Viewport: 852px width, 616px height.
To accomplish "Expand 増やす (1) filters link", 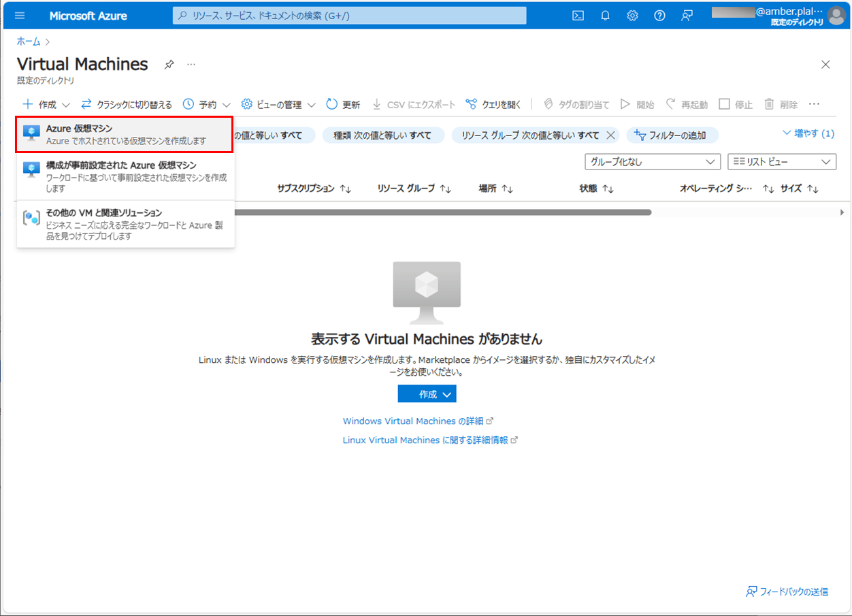I will click(x=808, y=133).
